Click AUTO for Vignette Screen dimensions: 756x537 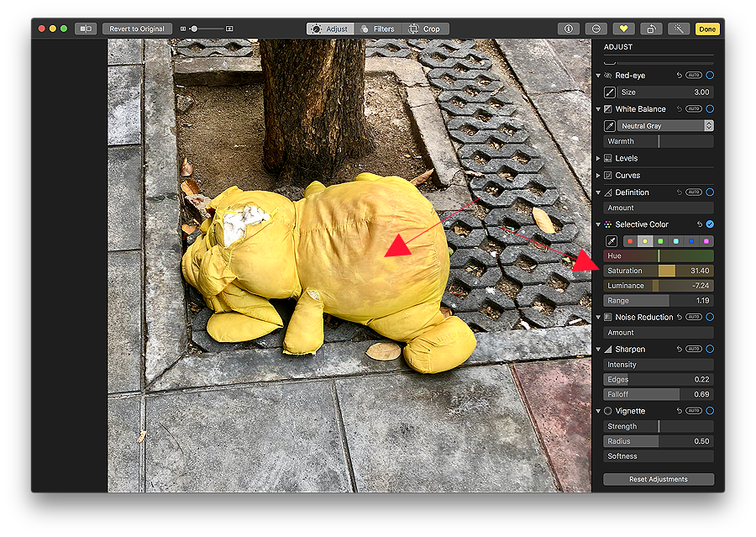click(694, 411)
